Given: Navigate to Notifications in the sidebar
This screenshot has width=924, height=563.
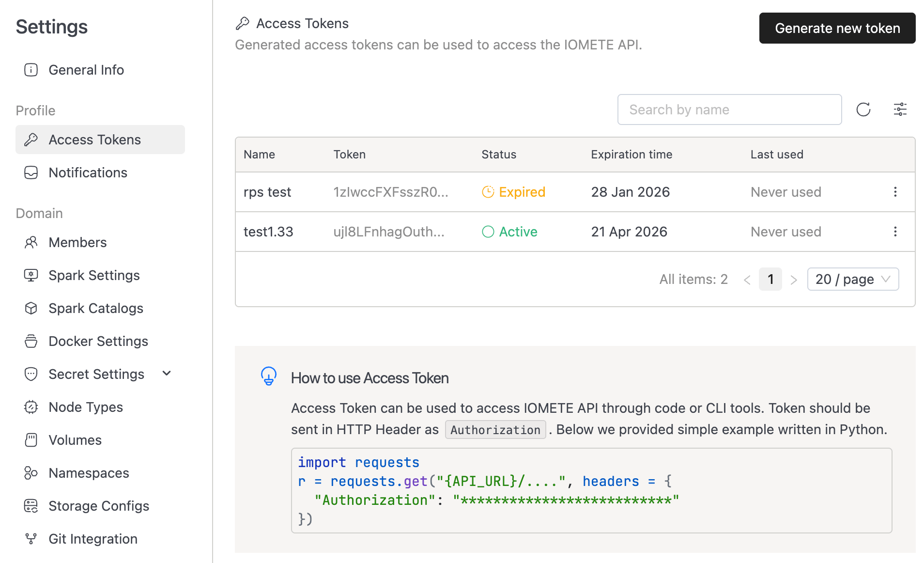Looking at the screenshot, I should (x=88, y=172).
